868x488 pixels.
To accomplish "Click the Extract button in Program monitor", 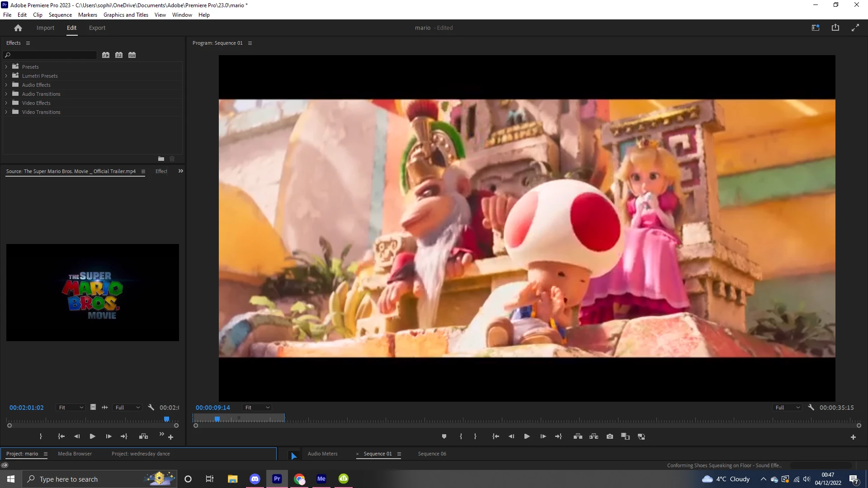I will (x=594, y=436).
